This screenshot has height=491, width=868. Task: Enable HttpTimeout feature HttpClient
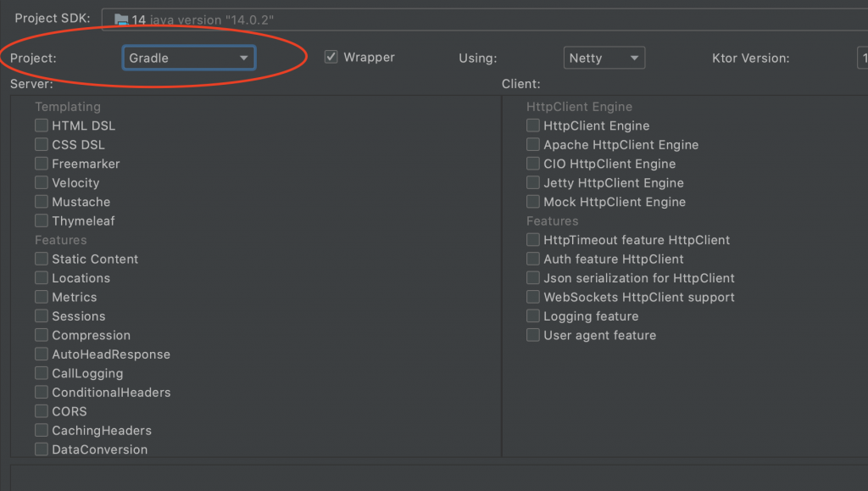pos(533,240)
